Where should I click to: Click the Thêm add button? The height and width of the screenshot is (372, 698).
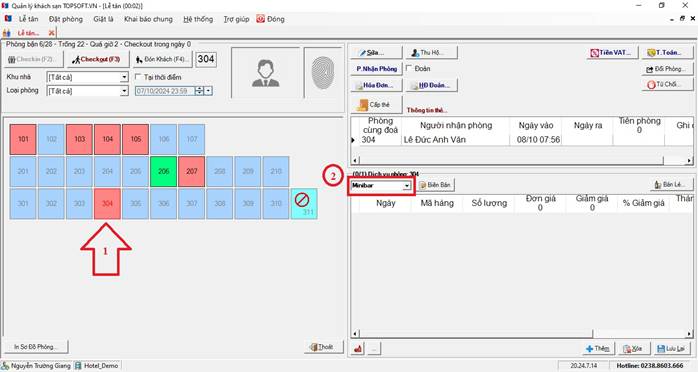(x=598, y=348)
